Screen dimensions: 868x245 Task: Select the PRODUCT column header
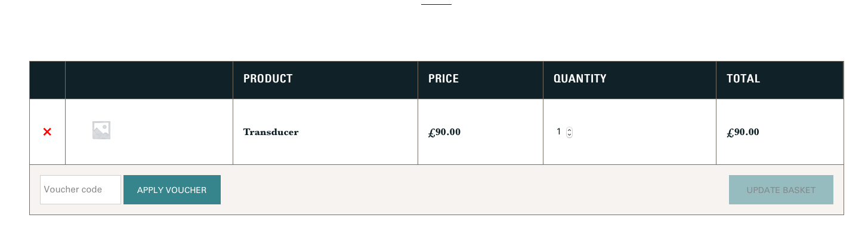268,79
